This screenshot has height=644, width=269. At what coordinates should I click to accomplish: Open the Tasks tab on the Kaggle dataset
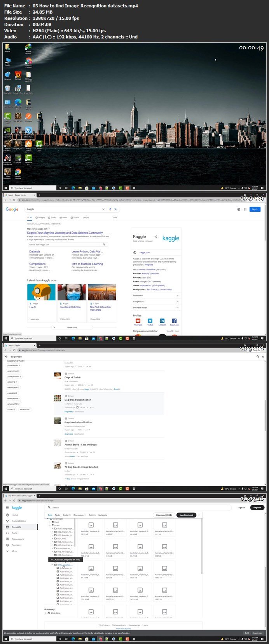(58, 515)
